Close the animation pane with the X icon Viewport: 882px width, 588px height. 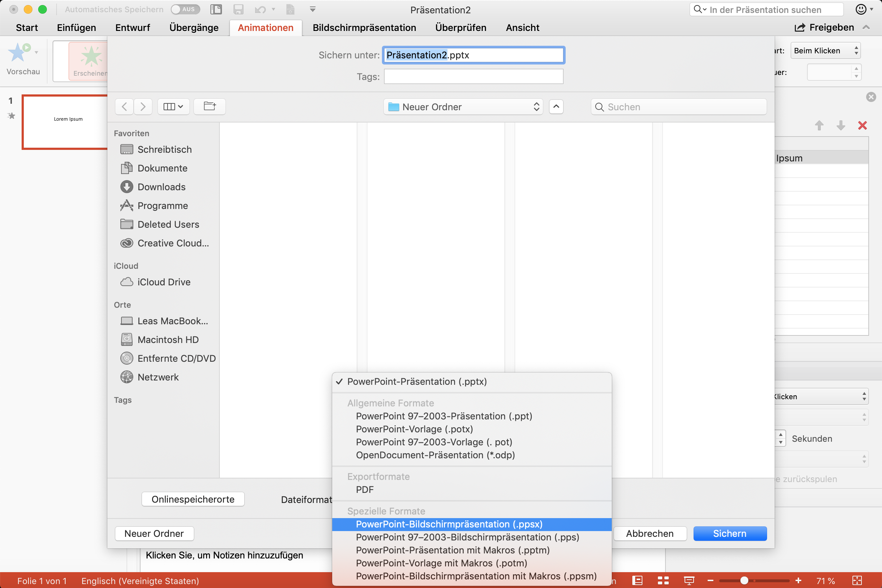coord(871,97)
